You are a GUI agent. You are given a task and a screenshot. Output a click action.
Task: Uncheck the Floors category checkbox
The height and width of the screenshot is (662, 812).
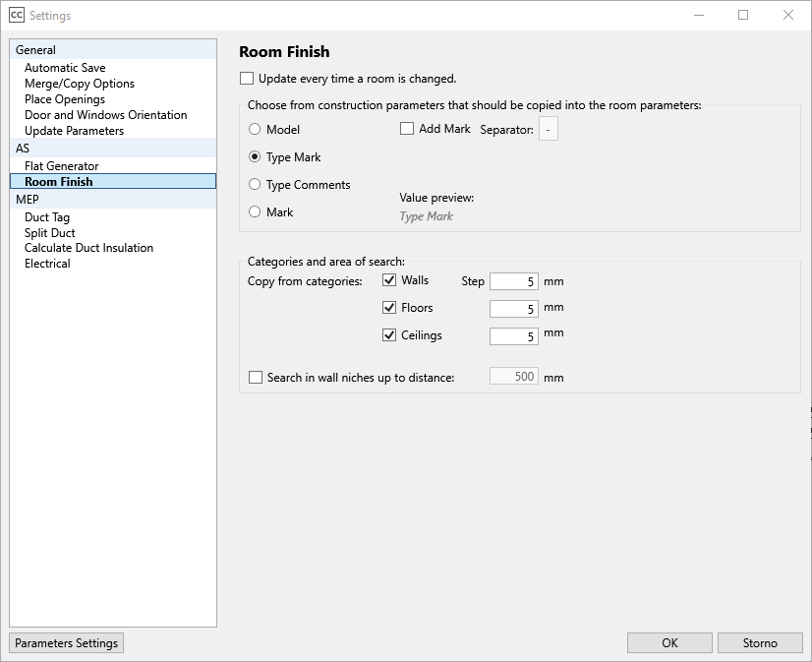tap(389, 307)
